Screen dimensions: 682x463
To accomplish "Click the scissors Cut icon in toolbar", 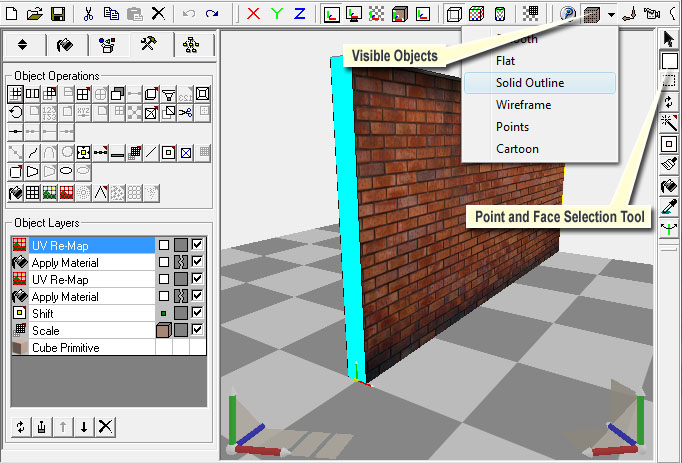I will (89, 14).
